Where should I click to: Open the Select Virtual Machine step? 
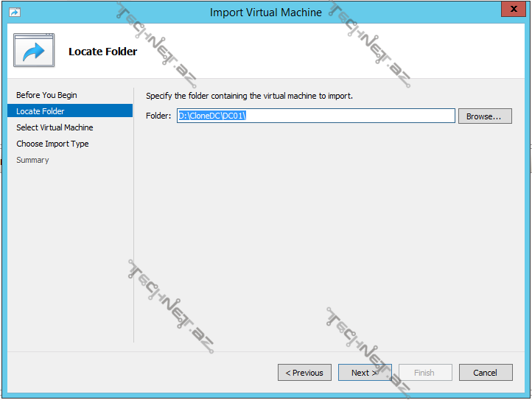(x=55, y=127)
